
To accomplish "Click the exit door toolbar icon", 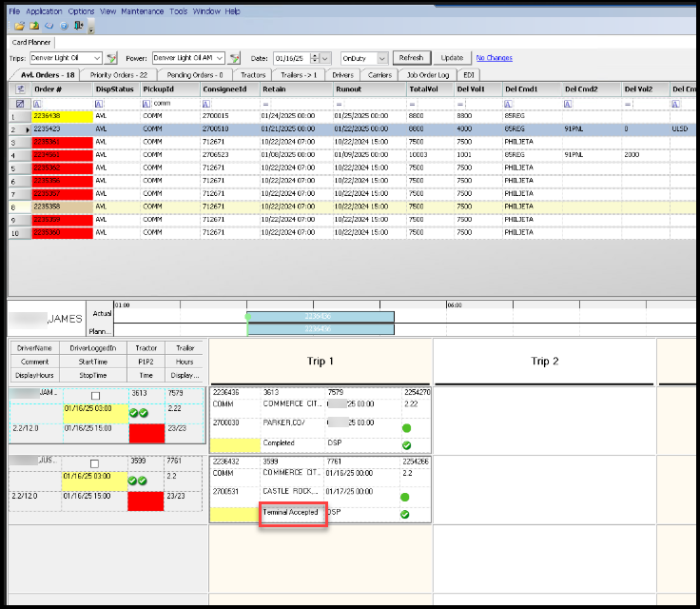I will (77, 26).
